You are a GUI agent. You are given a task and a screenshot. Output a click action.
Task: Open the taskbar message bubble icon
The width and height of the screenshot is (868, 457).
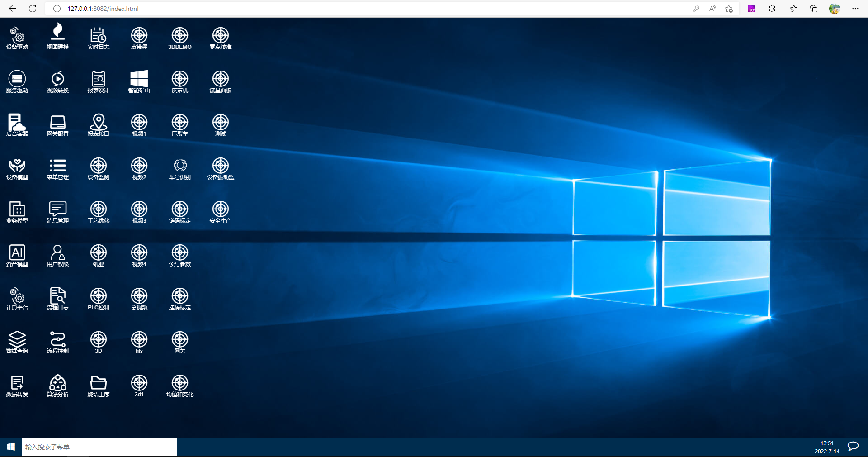pyautogui.click(x=853, y=447)
